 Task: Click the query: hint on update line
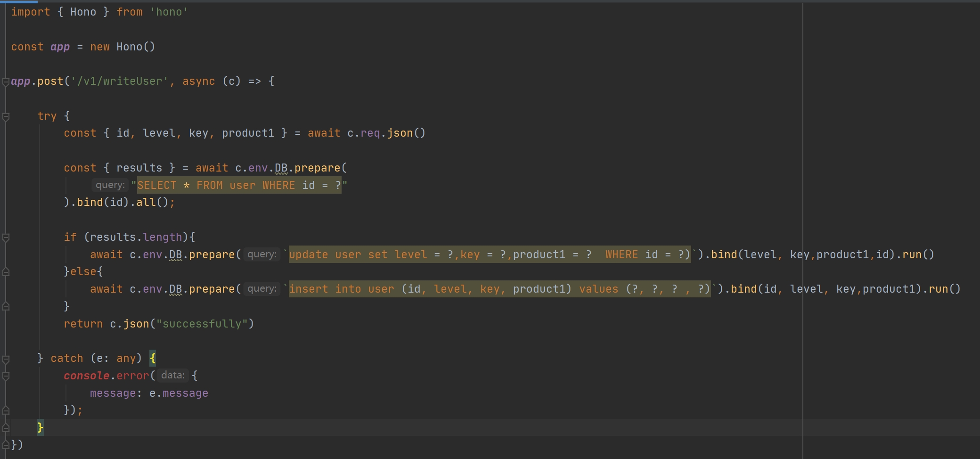(x=262, y=254)
